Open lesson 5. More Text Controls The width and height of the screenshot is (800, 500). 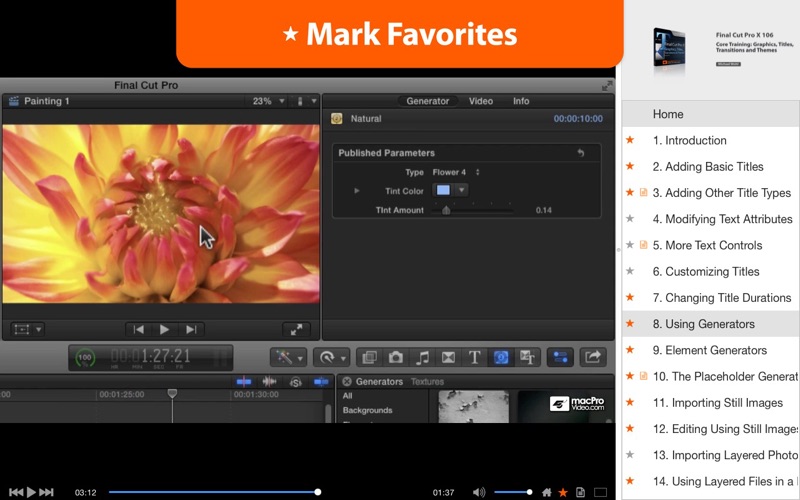pyautogui.click(x=707, y=245)
